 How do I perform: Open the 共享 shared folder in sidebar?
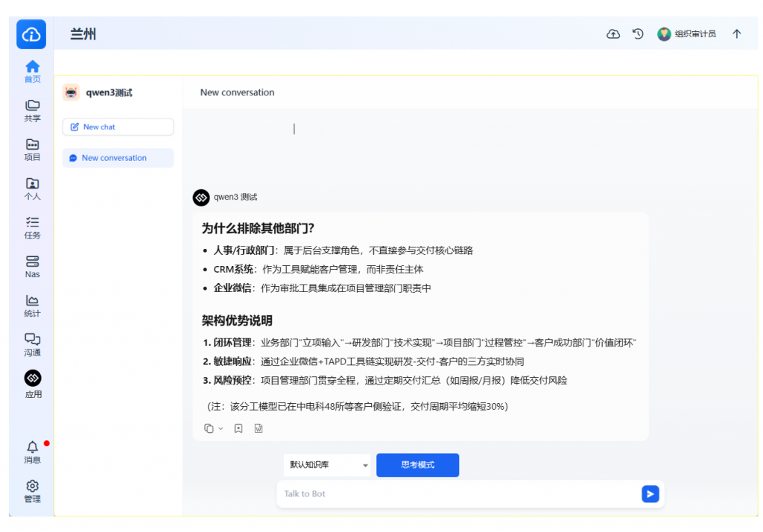(x=32, y=110)
